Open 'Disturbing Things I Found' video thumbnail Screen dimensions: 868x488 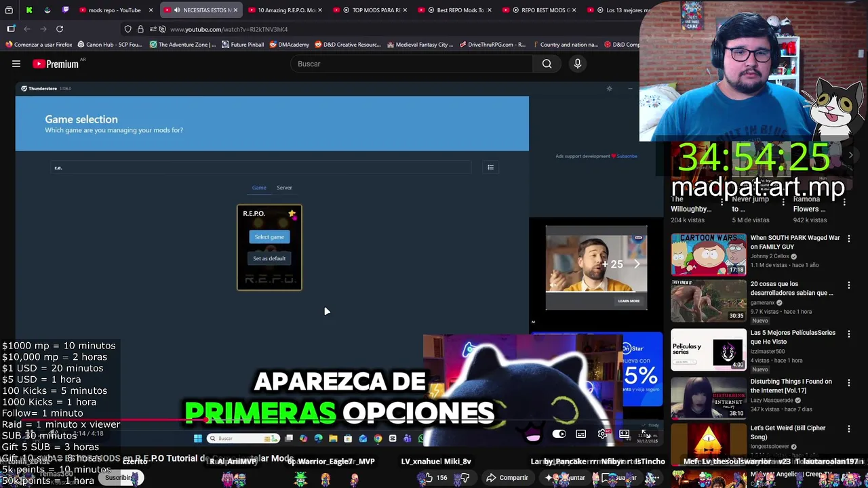(x=709, y=398)
